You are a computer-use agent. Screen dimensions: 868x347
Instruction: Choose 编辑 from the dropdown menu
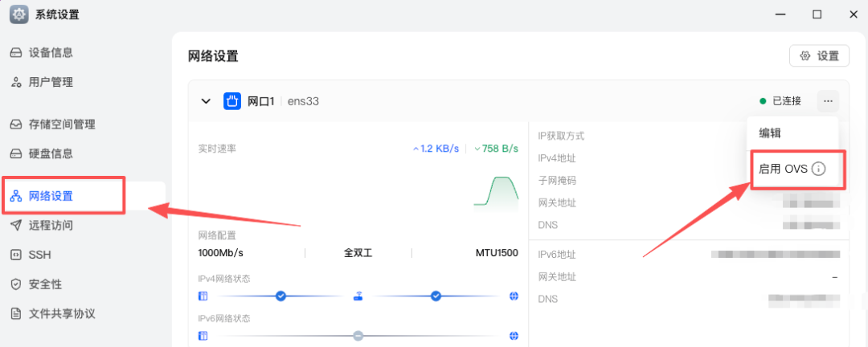pos(770,133)
